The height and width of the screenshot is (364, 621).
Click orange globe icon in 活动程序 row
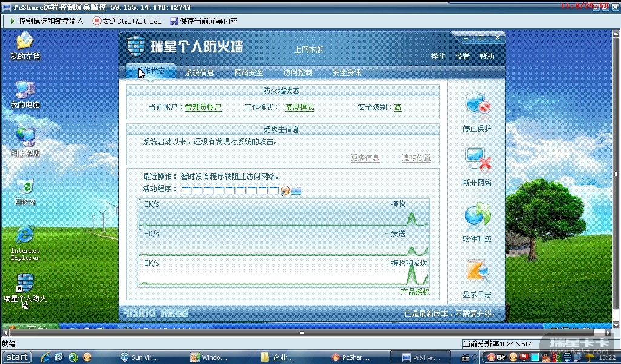pyautogui.click(x=285, y=191)
